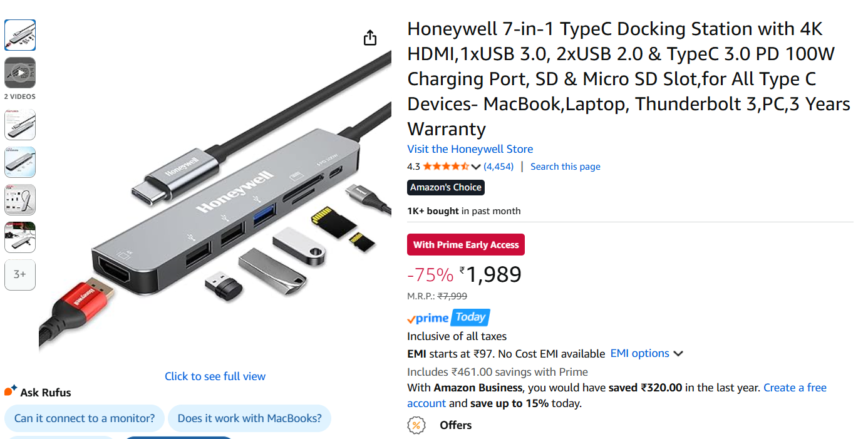Play the product video thumbnail
Viewport: 868px width, 439px height.
(20, 73)
